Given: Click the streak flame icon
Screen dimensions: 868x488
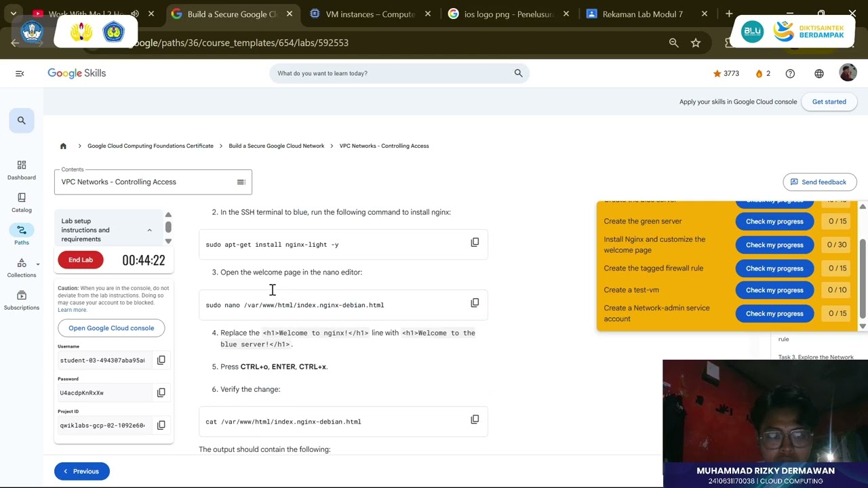Looking at the screenshot, I should tap(759, 73).
